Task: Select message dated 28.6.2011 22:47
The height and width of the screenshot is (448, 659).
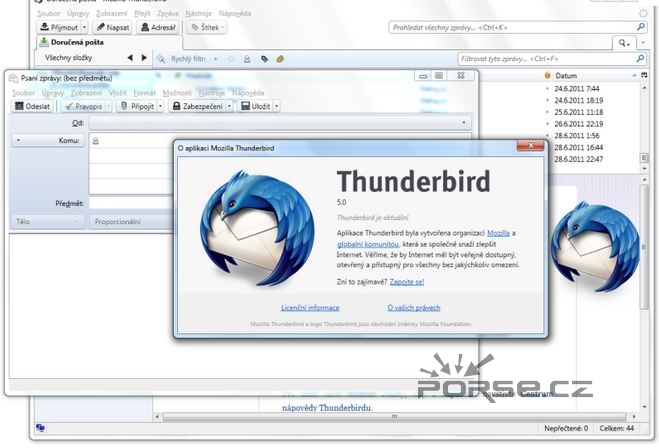Action: [578, 159]
